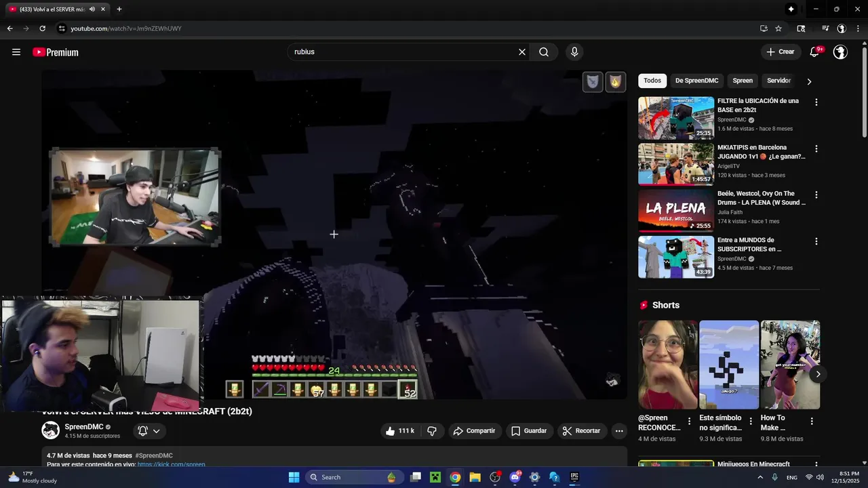Open video FILTRE la UBICACIÓN thumbnail
The height and width of the screenshot is (488, 868).
click(676, 118)
